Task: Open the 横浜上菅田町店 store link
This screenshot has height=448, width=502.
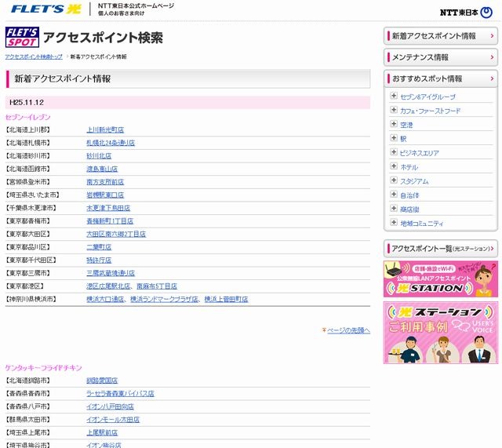Action: (x=226, y=300)
